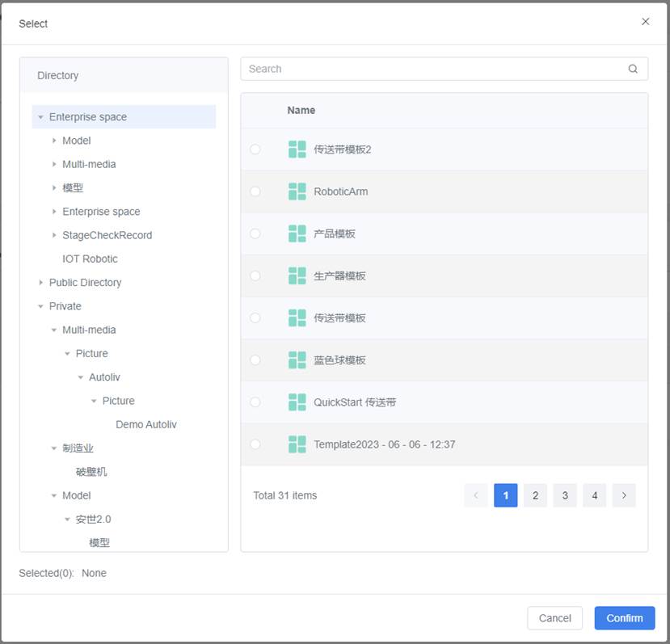The height and width of the screenshot is (644, 670).
Task: Click the template icon beside RoboticArm
Action: [297, 192]
